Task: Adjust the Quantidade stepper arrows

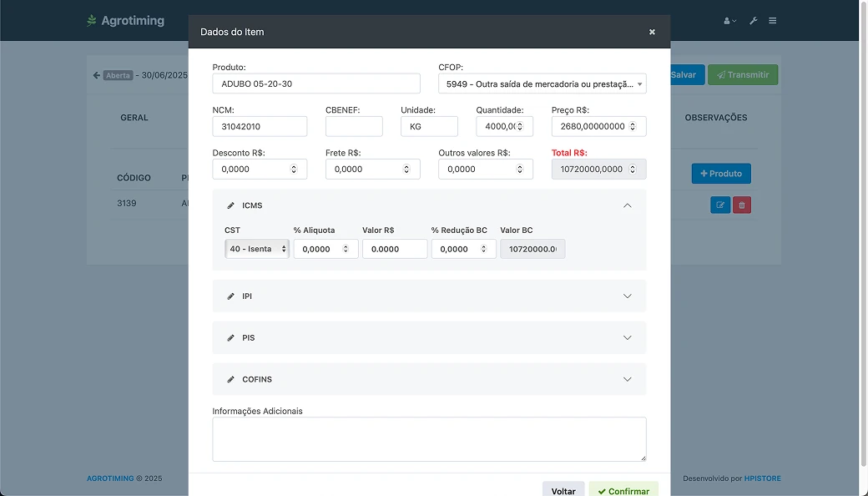Action: (x=520, y=126)
